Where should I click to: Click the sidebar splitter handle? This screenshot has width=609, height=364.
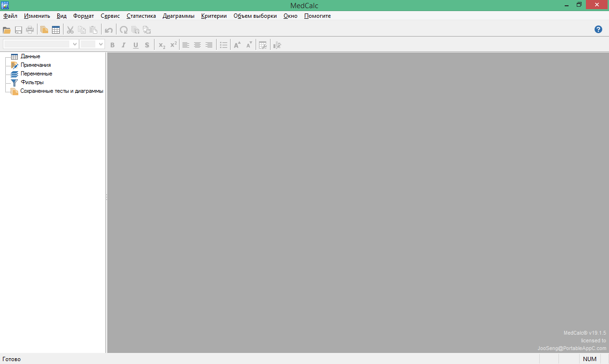point(106,197)
